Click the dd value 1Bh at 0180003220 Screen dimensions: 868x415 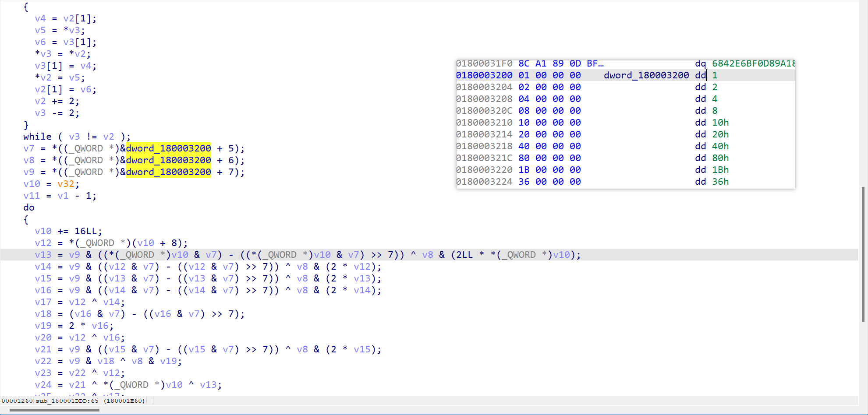click(x=720, y=169)
